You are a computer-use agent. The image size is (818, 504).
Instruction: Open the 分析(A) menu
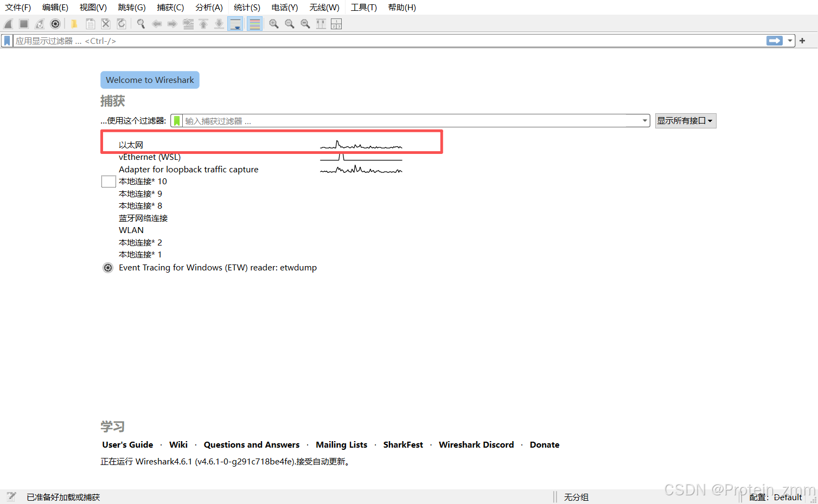(209, 8)
